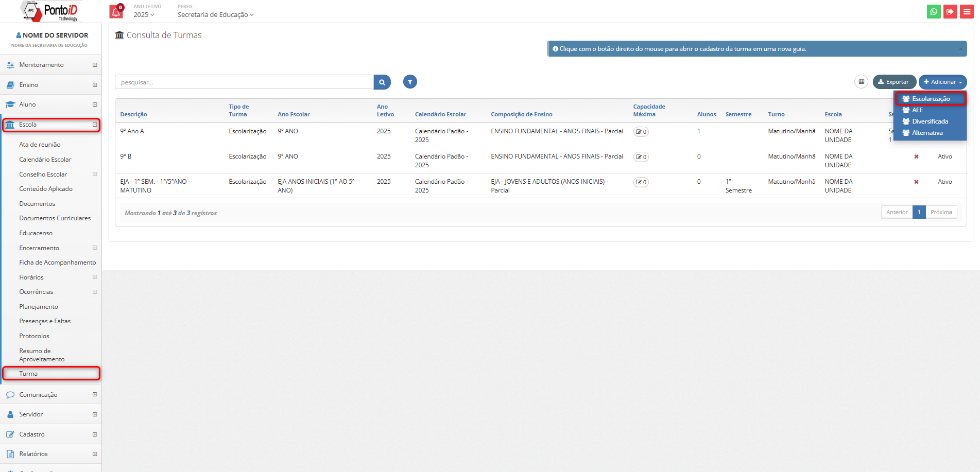980x472 pixels.
Task: Click the Monitoramento sliders icon
Action: point(10,65)
